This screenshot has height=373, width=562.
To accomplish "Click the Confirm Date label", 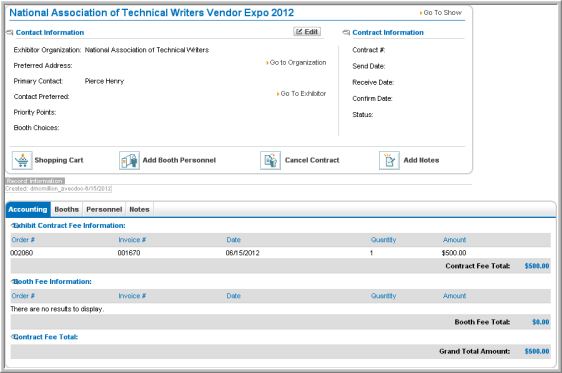I will pyautogui.click(x=372, y=99).
